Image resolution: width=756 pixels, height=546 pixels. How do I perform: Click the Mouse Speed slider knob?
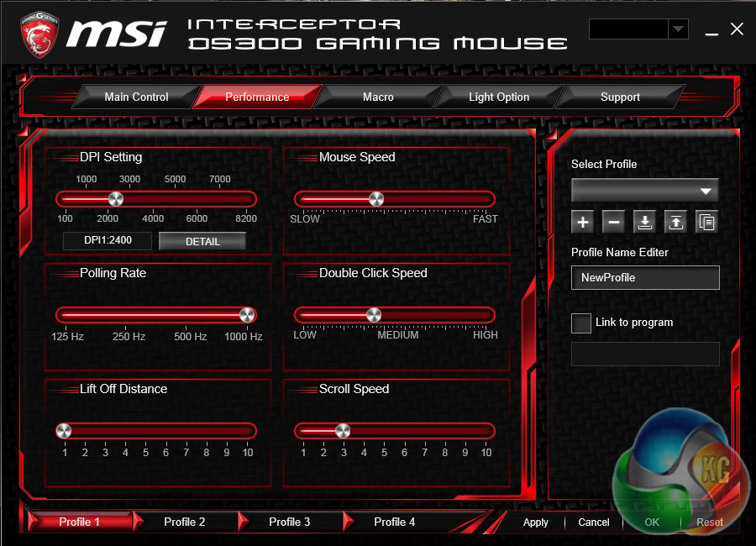[x=376, y=199]
